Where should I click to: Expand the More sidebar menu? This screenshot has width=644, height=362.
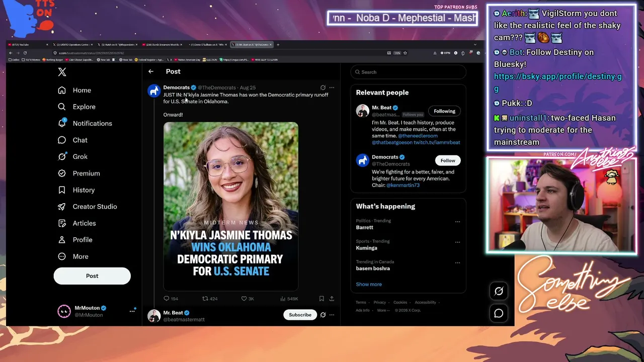(x=73, y=256)
